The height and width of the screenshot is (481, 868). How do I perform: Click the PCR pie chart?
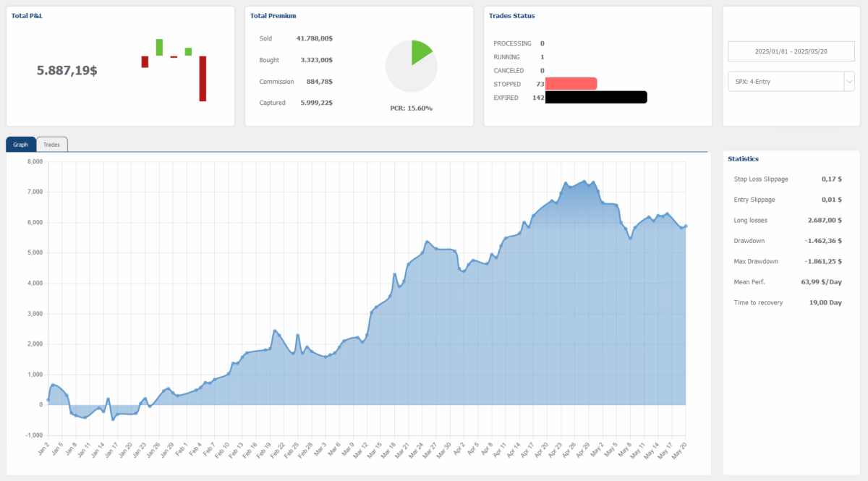pos(411,66)
